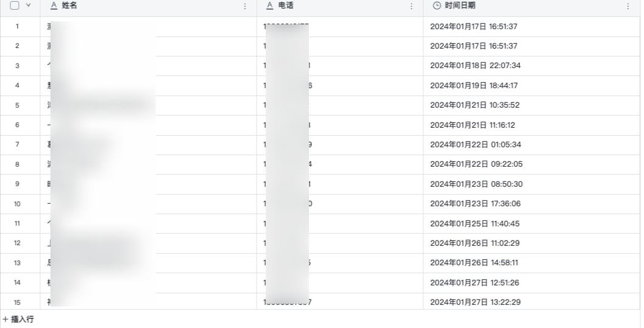Click the text-type icon beside 电话
The height and width of the screenshot is (328, 644).
(269, 5)
